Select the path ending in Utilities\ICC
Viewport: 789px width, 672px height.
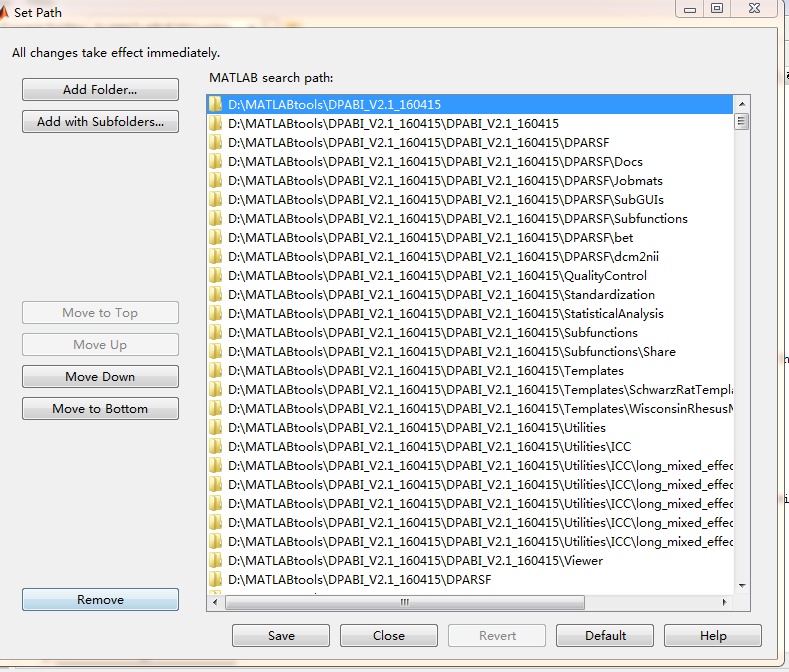(470, 446)
